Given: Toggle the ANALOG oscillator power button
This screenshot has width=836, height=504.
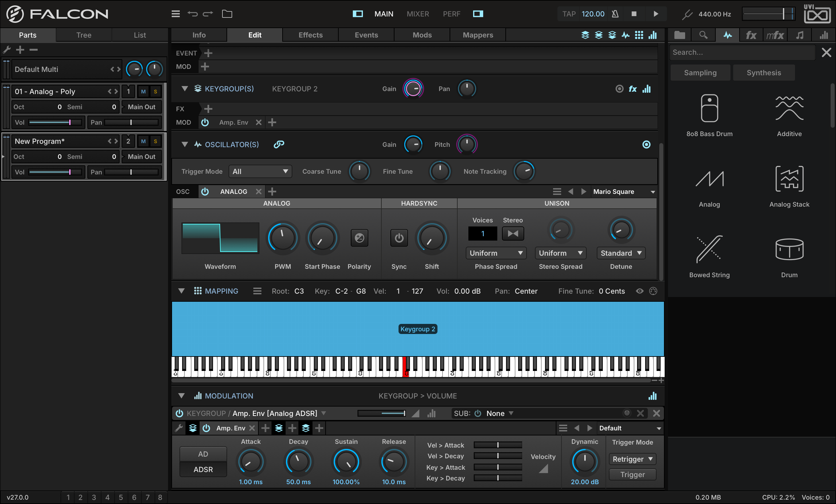Looking at the screenshot, I should coord(205,192).
